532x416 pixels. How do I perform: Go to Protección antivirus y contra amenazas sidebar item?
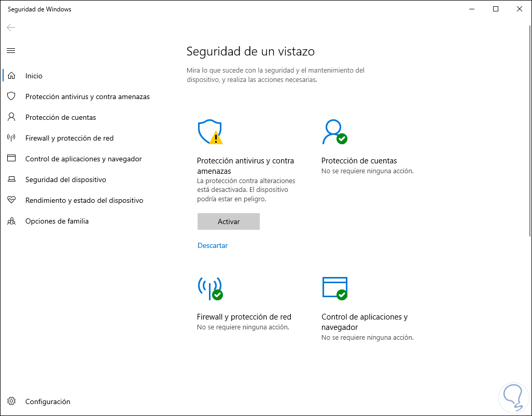(x=88, y=96)
